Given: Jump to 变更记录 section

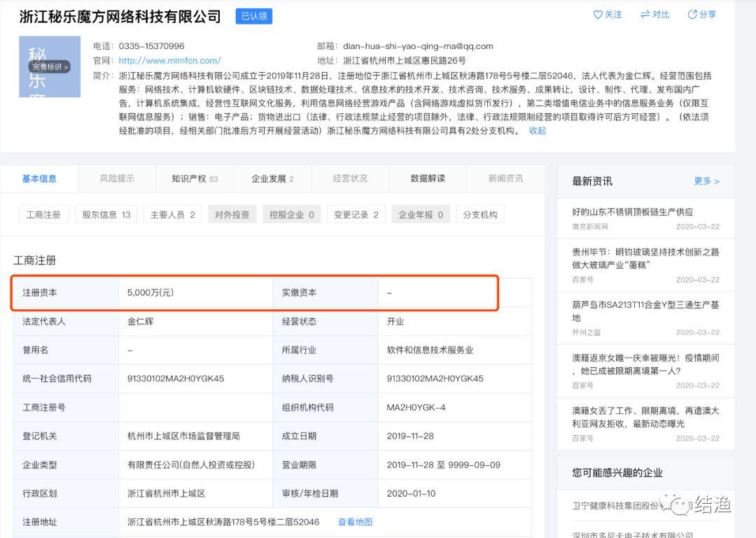Looking at the screenshot, I should click(x=356, y=215).
